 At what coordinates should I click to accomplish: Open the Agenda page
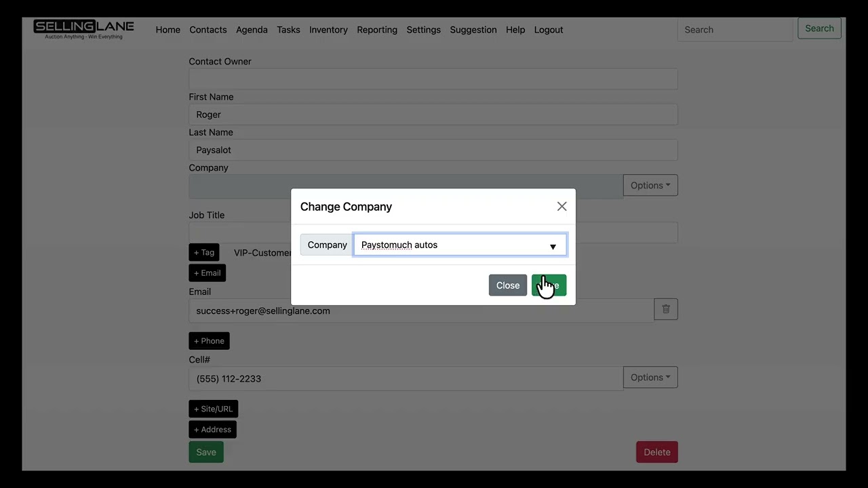coord(252,30)
